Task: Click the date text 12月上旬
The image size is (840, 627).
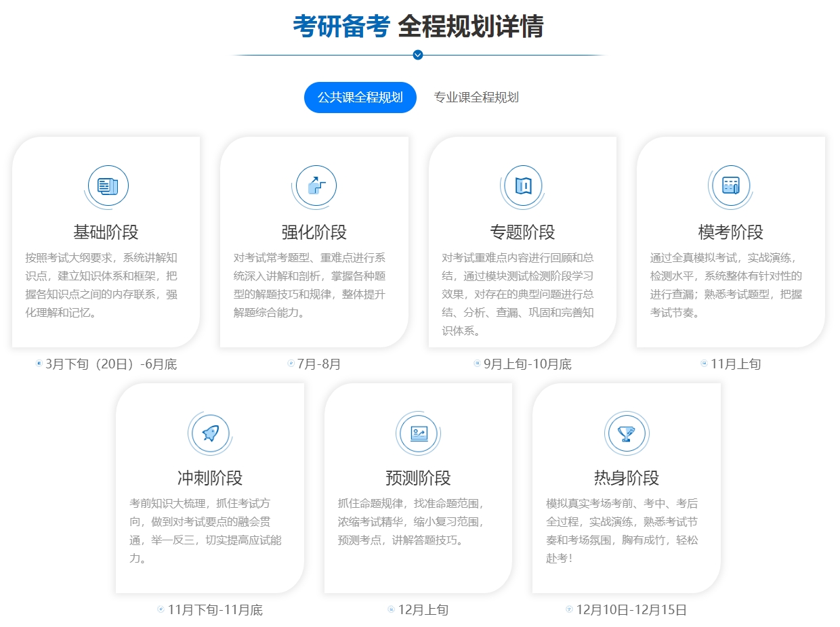Action: 423,610
